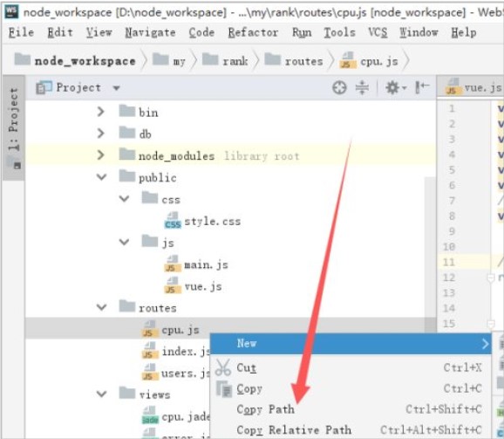Open the View menu
Image resolution: width=504 pixels, height=439 pixels.
99,32
